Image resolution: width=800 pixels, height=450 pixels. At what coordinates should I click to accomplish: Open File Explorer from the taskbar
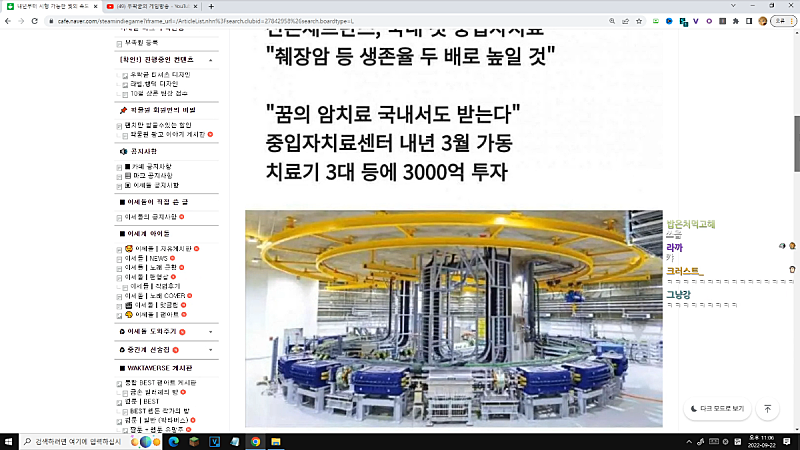coord(276,441)
